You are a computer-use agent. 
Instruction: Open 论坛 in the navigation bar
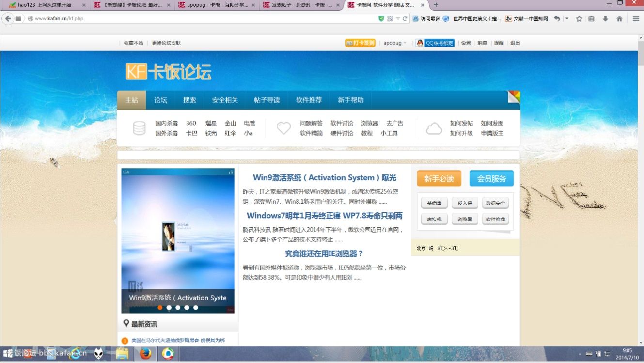[x=160, y=100]
